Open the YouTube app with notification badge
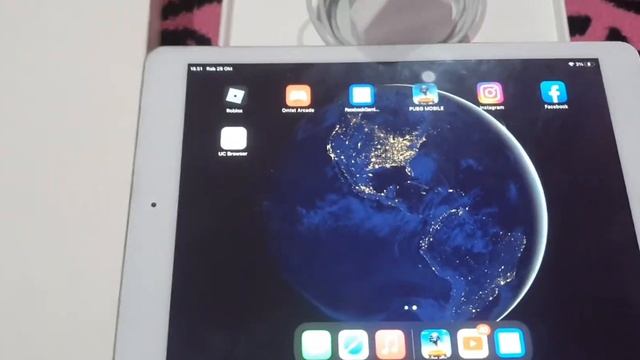The image size is (640, 360). pos(473,344)
